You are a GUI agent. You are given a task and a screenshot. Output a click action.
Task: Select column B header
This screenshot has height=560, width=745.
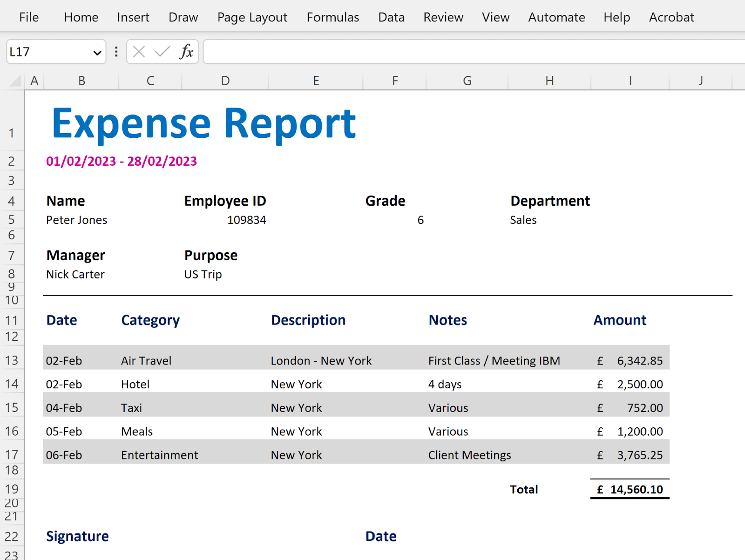81,81
